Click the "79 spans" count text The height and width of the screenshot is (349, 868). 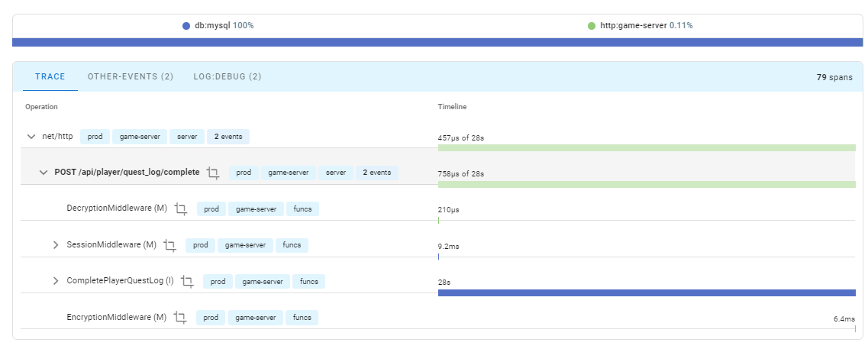coord(834,78)
